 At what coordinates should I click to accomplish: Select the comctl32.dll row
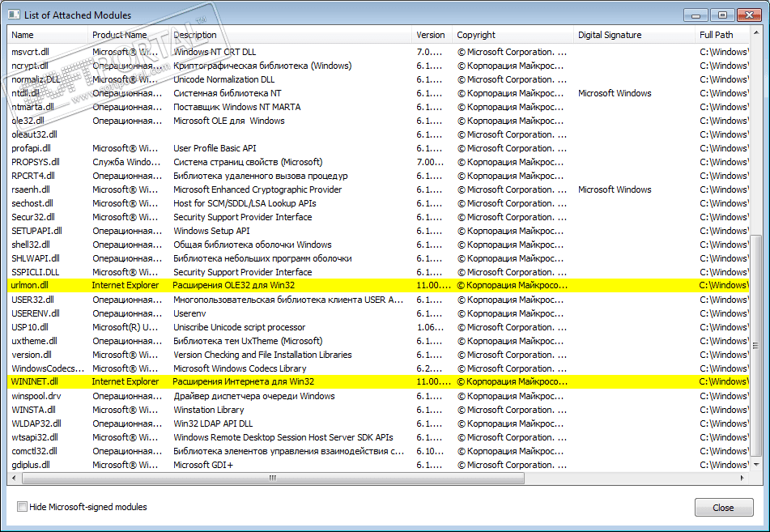pyautogui.click(x=378, y=451)
